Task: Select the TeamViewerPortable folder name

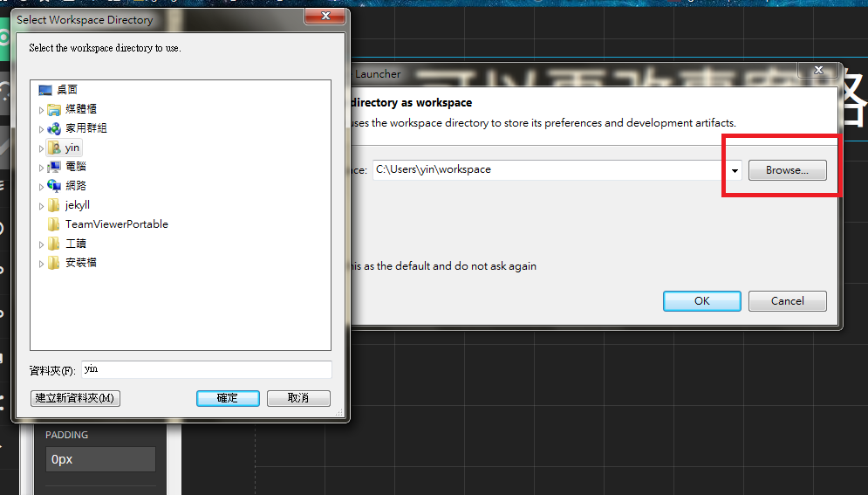Action: click(117, 224)
